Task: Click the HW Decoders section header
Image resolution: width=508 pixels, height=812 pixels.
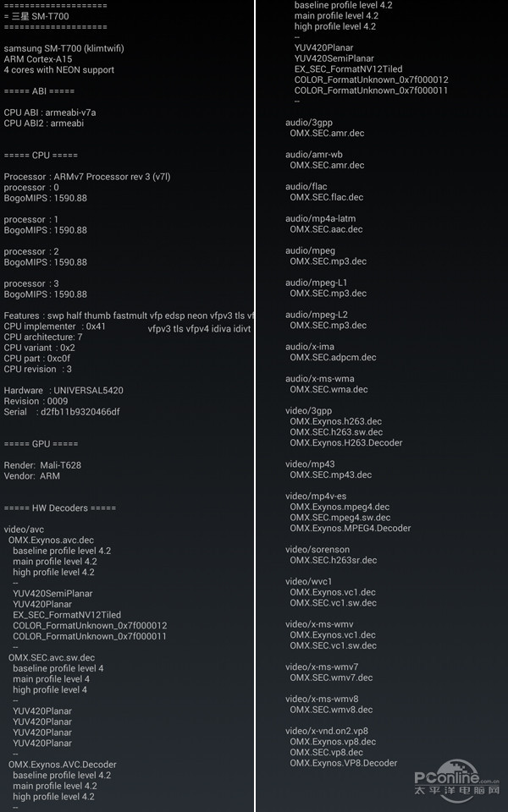Action: point(60,508)
